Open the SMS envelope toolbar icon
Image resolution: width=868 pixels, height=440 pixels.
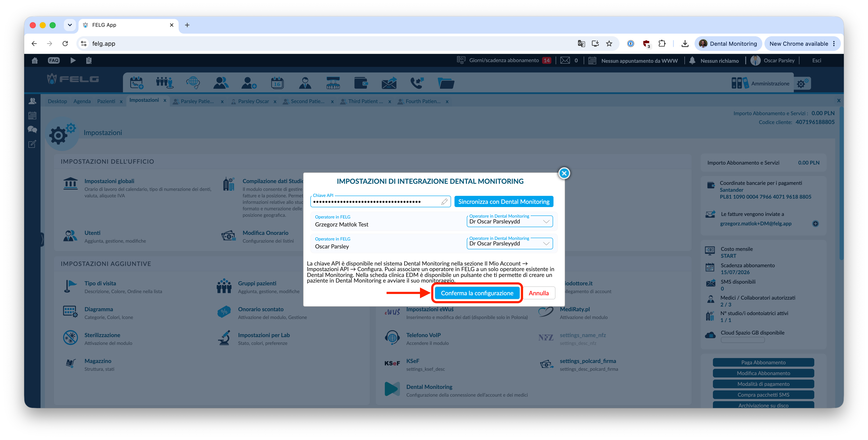[x=389, y=83]
